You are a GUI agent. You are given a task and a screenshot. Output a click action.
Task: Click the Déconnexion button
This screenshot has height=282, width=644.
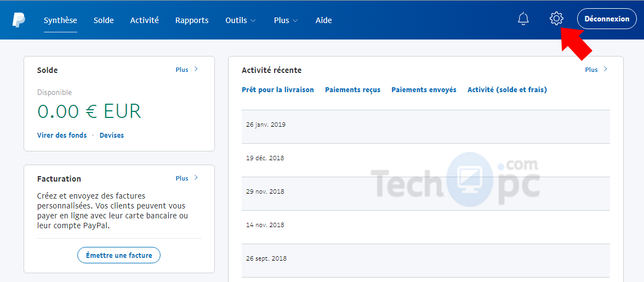[x=607, y=19]
